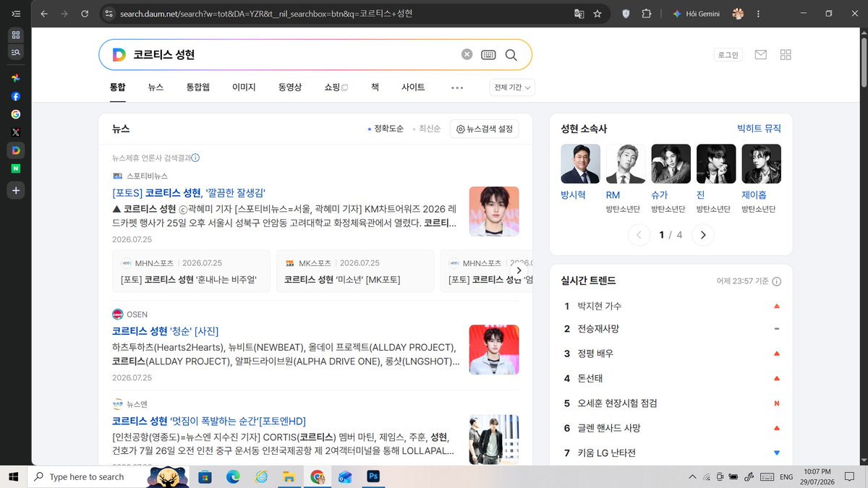The height and width of the screenshot is (488, 868).
Task: Open File Explorer from the taskbar
Action: click(289, 476)
